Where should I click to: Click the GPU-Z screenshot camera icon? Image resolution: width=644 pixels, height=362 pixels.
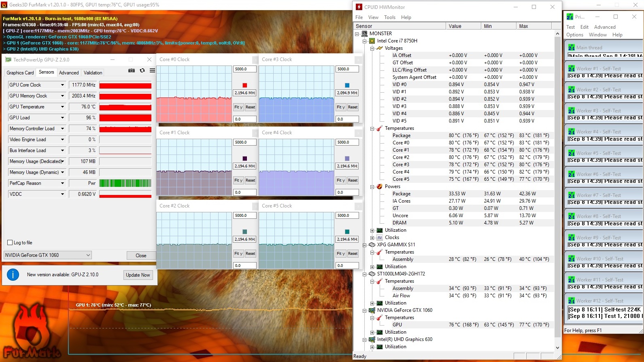tap(132, 70)
